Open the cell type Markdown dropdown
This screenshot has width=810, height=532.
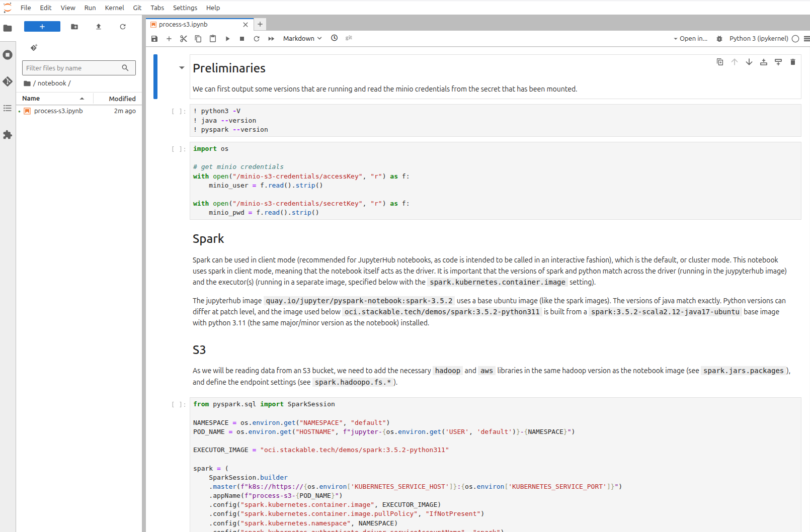click(302, 39)
